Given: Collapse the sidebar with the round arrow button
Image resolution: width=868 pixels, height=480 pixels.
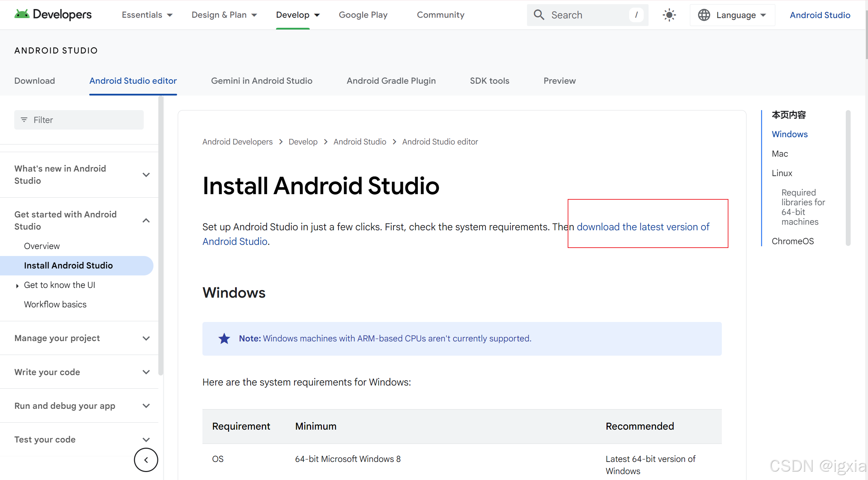Looking at the screenshot, I should point(146,460).
